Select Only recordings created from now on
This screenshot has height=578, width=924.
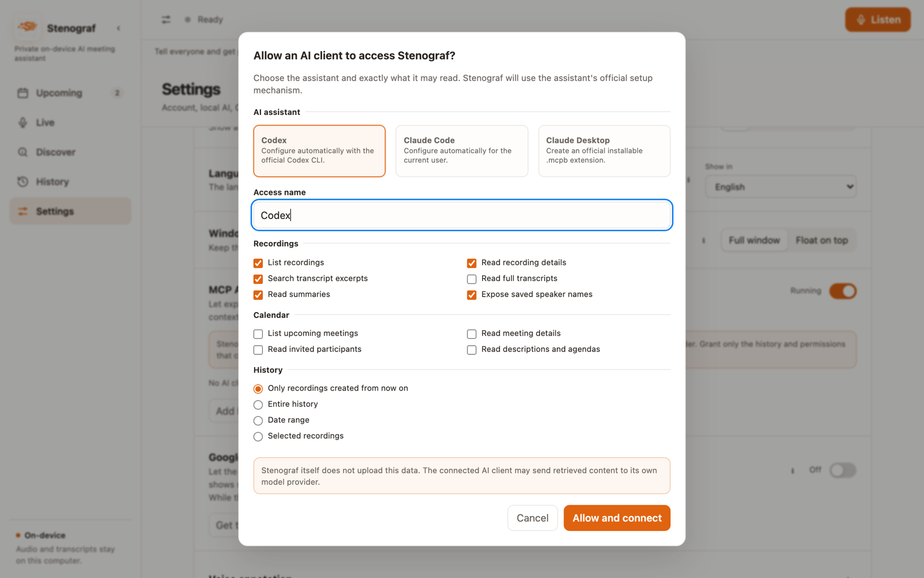coord(258,389)
